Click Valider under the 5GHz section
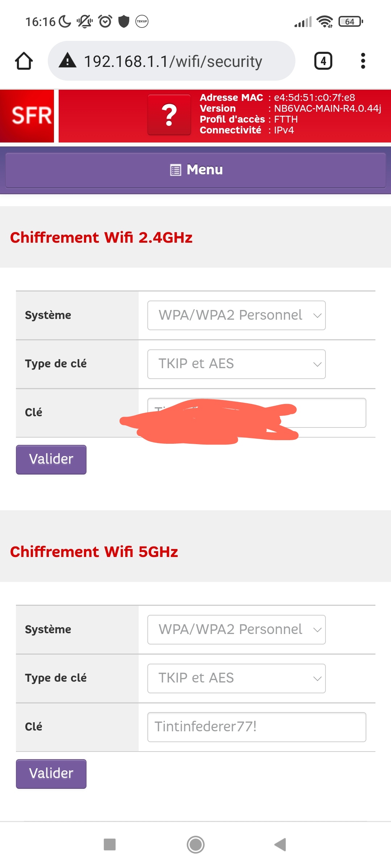This screenshot has height=868, width=391. click(x=51, y=774)
